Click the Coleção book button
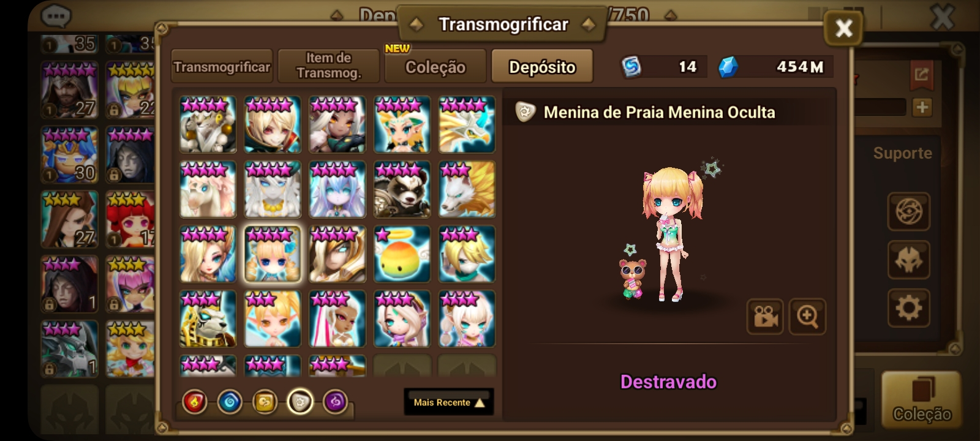The height and width of the screenshot is (441, 980). 921,399
